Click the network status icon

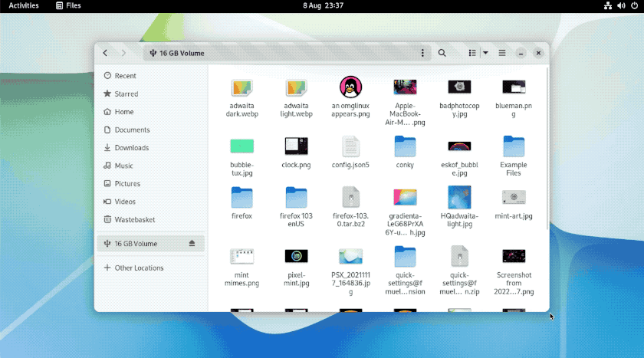coord(608,5)
